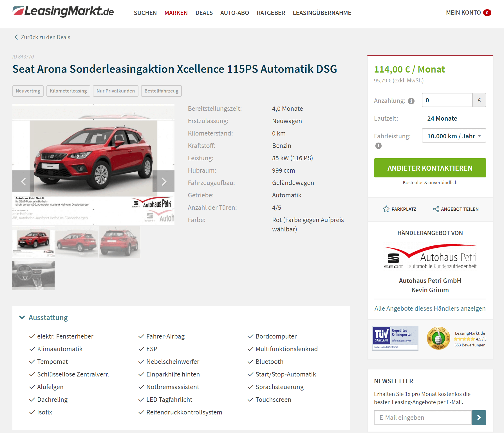Click the Fahrleistung info icon

[378, 146]
